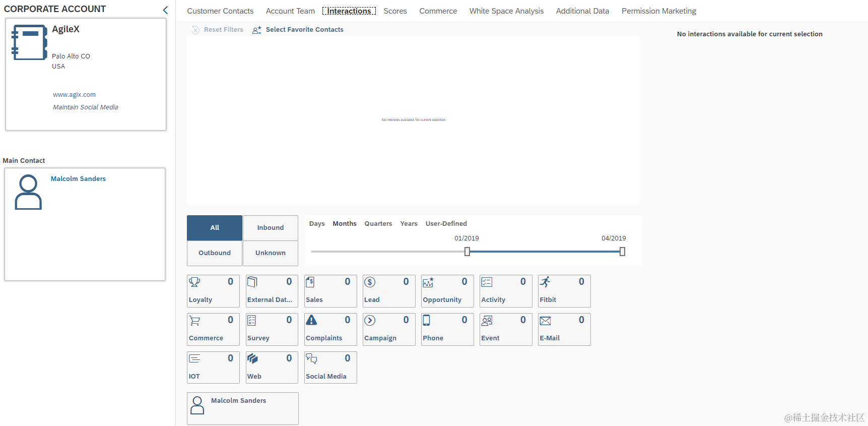
Task: Go to the Scores tab
Action: pos(395,11)
